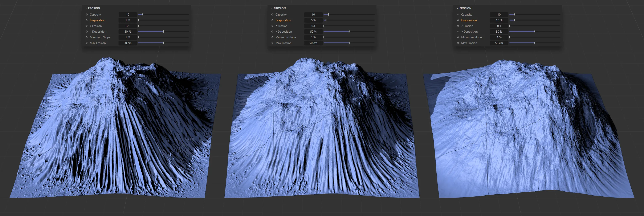644x216 pixels.
Task: Toggle the keyframe marker for Erosion in middle panel
Action: pos(272,26)
